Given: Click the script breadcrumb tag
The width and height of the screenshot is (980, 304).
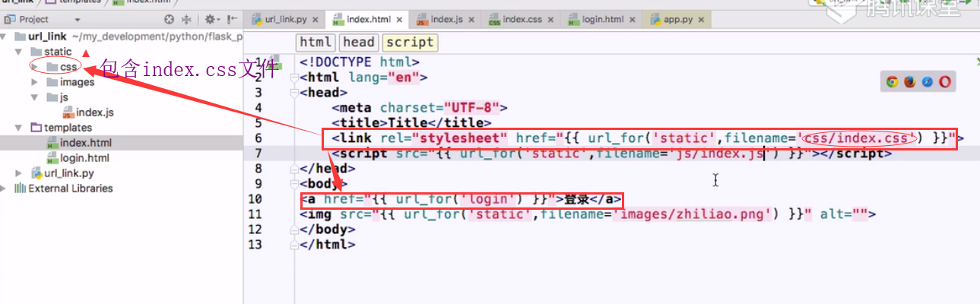Looking at the screenshot, I should coord(409,43).
